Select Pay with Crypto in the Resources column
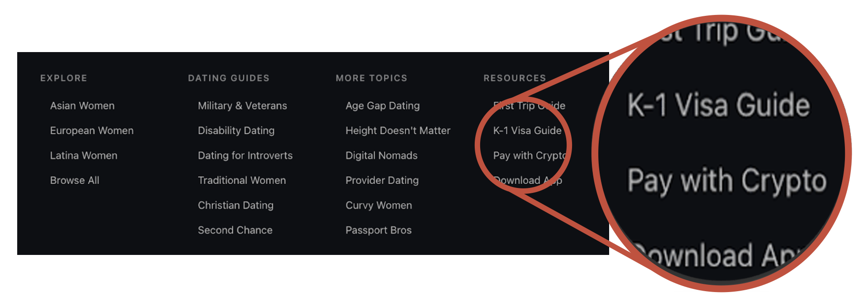The image size is (868, 307). tap(529, 155)
